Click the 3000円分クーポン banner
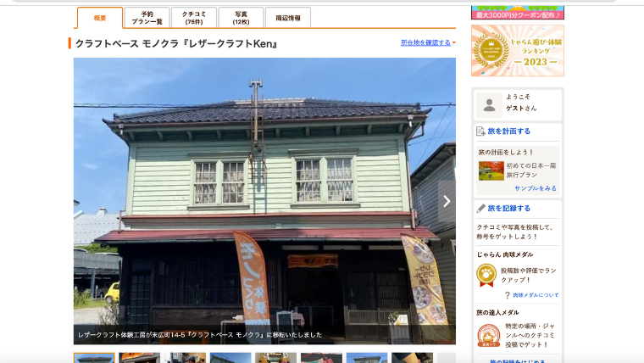This screenshot has height=363, width=644. 517,12
